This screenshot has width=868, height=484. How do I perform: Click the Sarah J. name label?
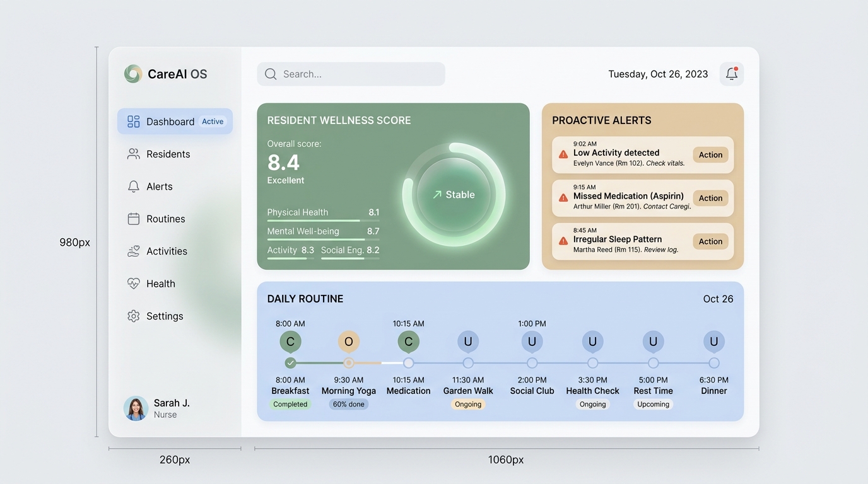(172, 403)
